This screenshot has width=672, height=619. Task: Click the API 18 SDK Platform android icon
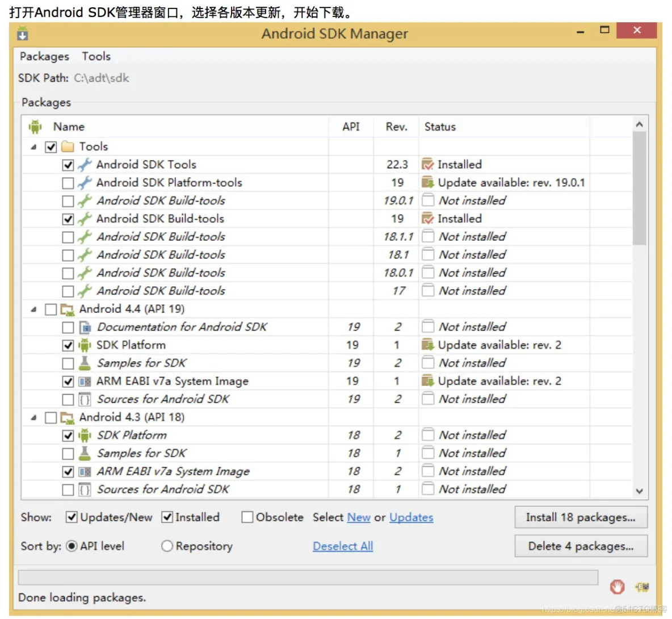point(85,435)
